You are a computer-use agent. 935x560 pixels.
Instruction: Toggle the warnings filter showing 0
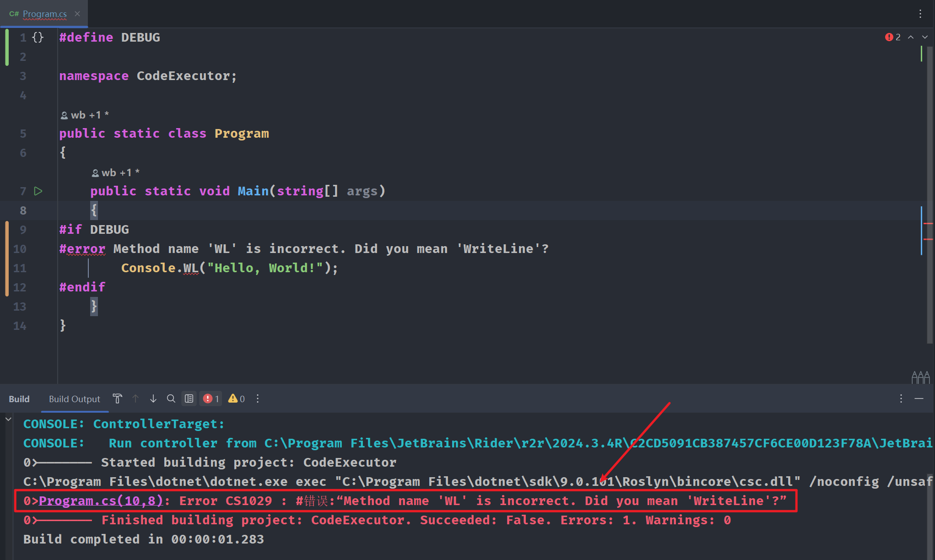click(237, 398)
